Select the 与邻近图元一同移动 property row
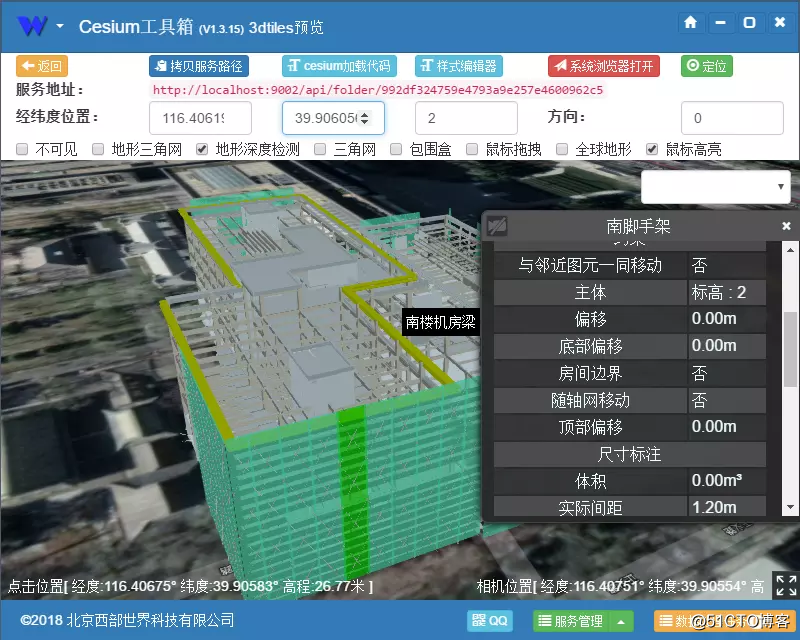Screen dimensions: 800x640 630,265
